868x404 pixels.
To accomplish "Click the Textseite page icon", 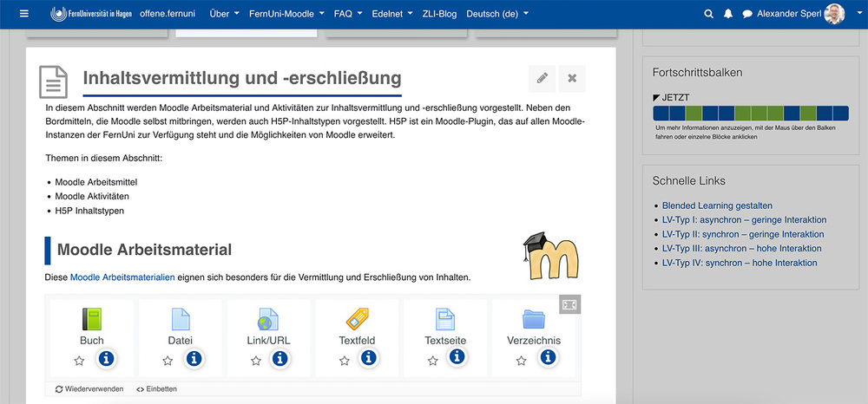I will 445,319.
